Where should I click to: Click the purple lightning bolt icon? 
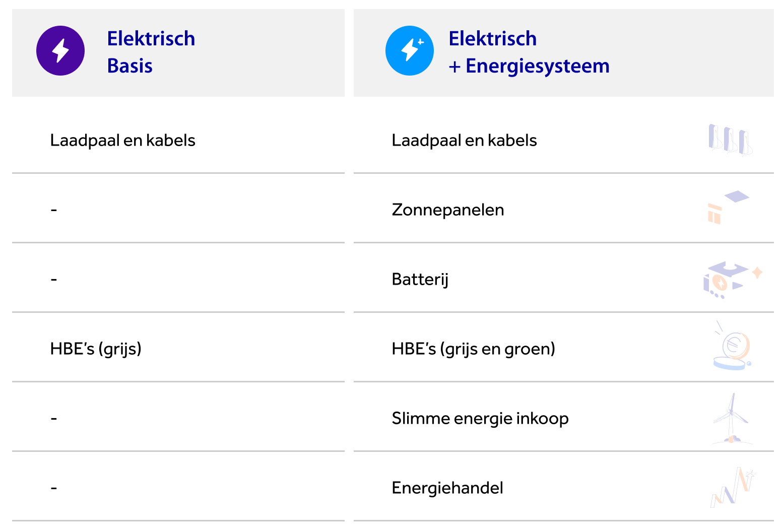pos(60,51)
